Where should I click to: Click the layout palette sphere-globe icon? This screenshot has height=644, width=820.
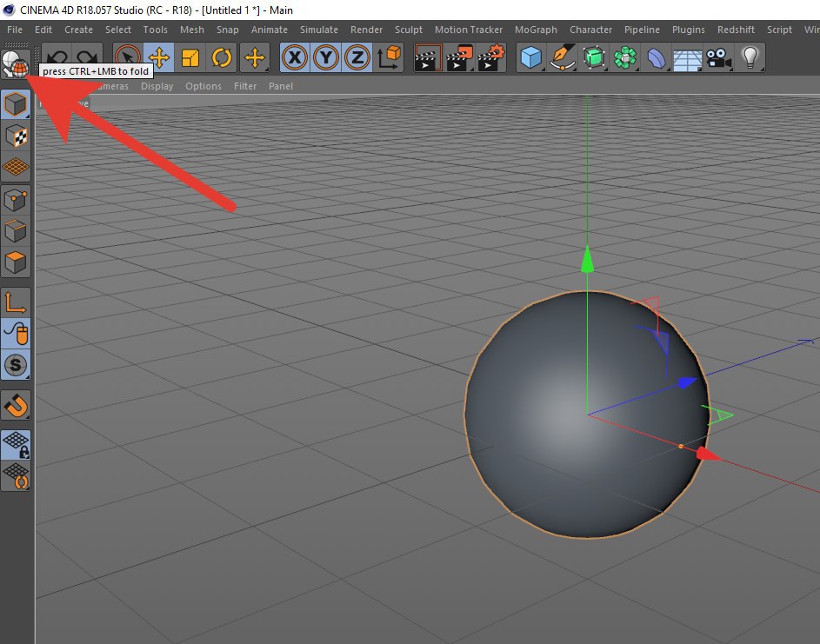[15, 63]
